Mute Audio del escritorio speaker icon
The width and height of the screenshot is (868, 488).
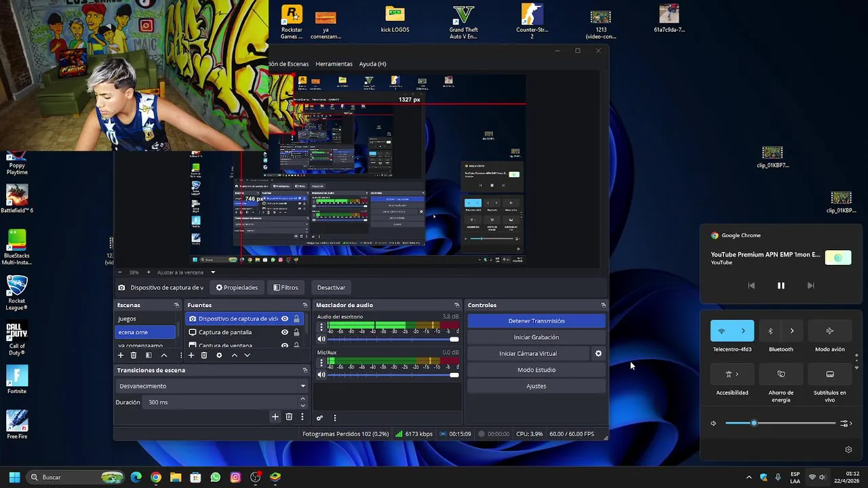click(321, 339)
